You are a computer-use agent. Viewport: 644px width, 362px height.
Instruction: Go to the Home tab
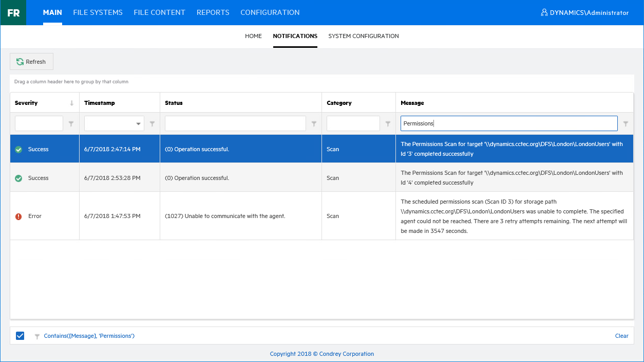click(253, 36)
